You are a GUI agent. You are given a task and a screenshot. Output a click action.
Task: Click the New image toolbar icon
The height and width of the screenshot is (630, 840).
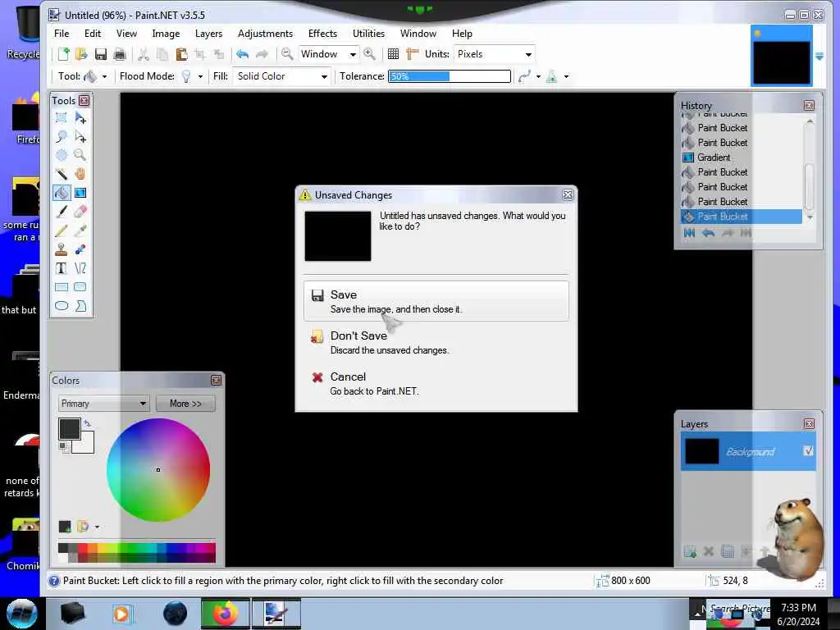coord(63,54)
